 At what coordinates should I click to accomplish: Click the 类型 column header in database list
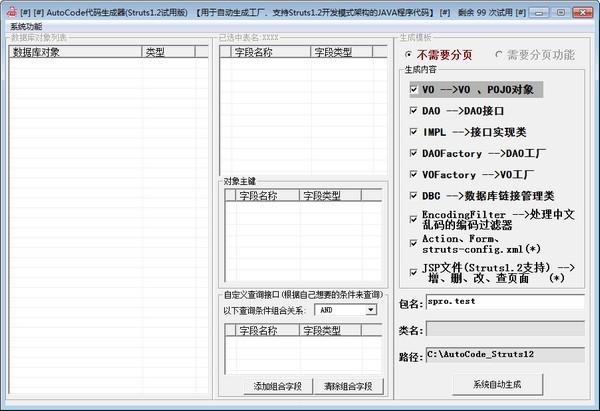(x=168, y=52)
